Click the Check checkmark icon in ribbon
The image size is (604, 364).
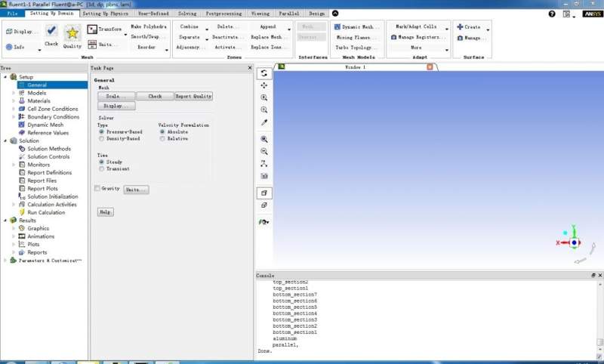51,31
